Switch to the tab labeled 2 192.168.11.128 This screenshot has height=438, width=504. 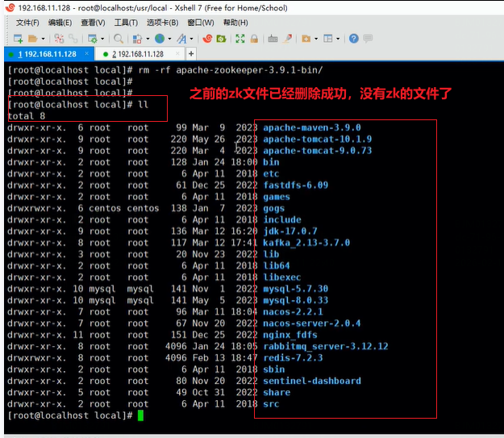tap(138, 54)
